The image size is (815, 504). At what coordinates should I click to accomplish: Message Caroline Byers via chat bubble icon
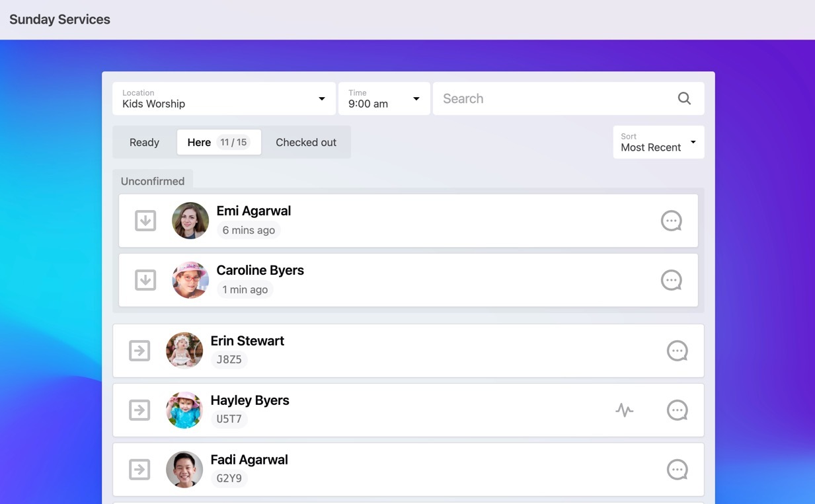coord(672,280)
